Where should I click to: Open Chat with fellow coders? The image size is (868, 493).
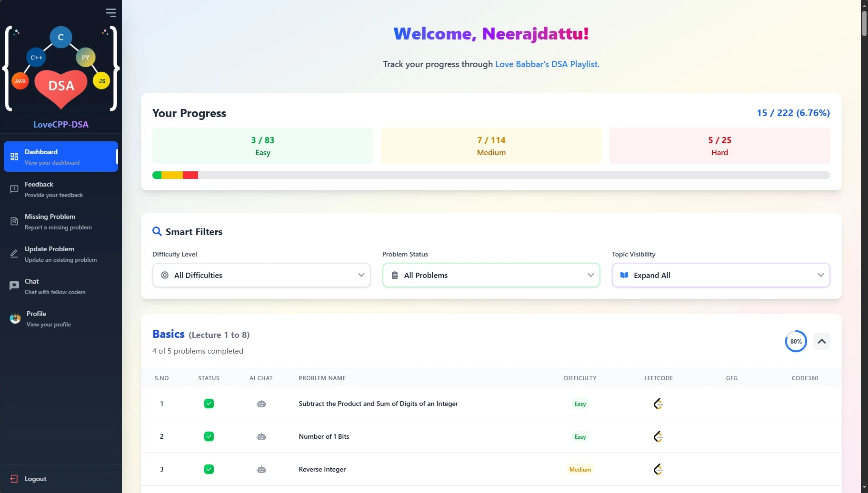[15, 286]
